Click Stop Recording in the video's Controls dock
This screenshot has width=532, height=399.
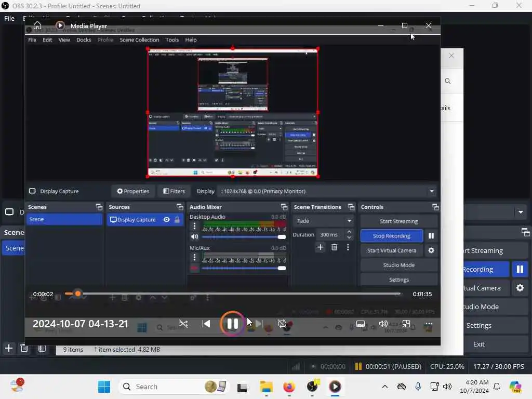[392, 236]
